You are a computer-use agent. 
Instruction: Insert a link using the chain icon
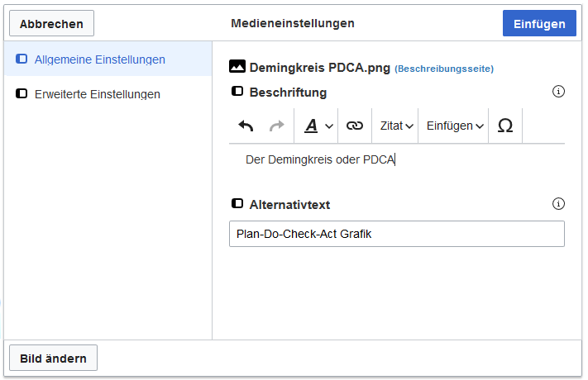(x=355, y=126)
